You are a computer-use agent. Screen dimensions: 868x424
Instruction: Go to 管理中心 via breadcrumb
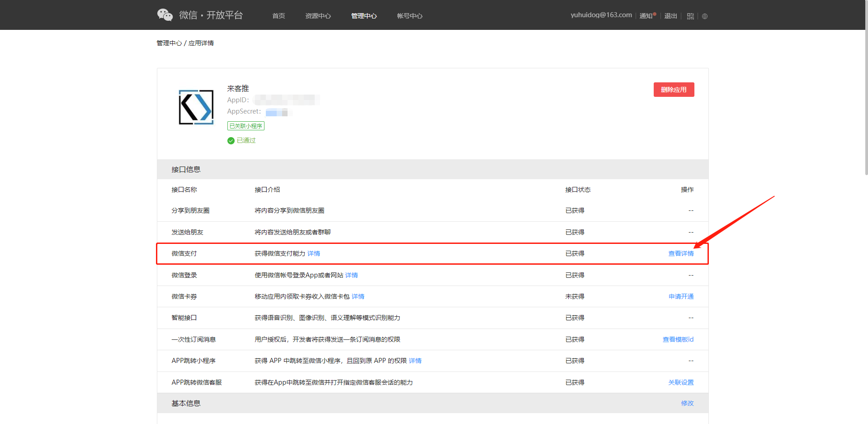point(169,43)
